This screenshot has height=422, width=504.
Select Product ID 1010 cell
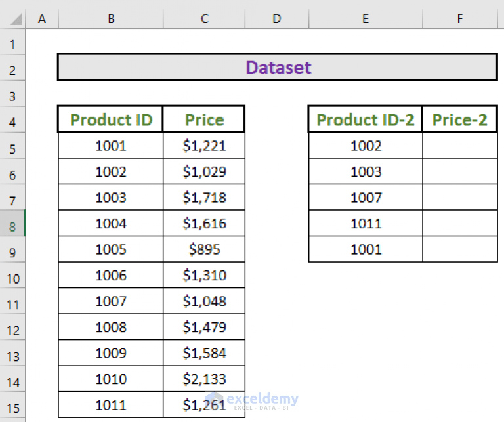coord(111,379)
